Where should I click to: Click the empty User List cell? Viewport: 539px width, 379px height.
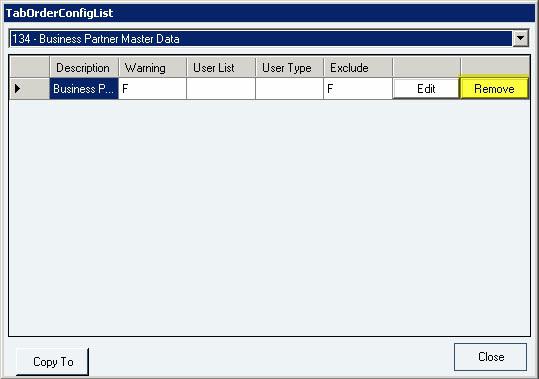pyautogui.click(x=221, y=89)
